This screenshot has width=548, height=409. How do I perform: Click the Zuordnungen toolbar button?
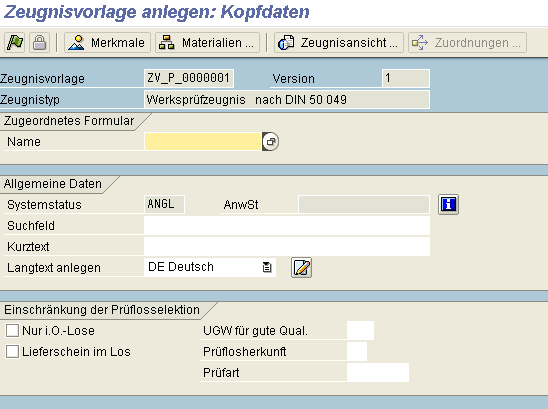pyautogui.click(x=467, y=43)
